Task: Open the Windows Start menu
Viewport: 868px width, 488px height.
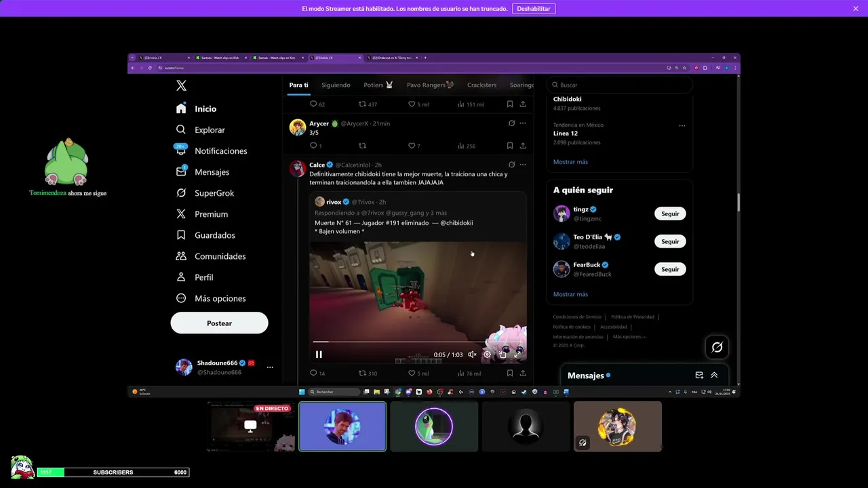Action: coord(302,392)
